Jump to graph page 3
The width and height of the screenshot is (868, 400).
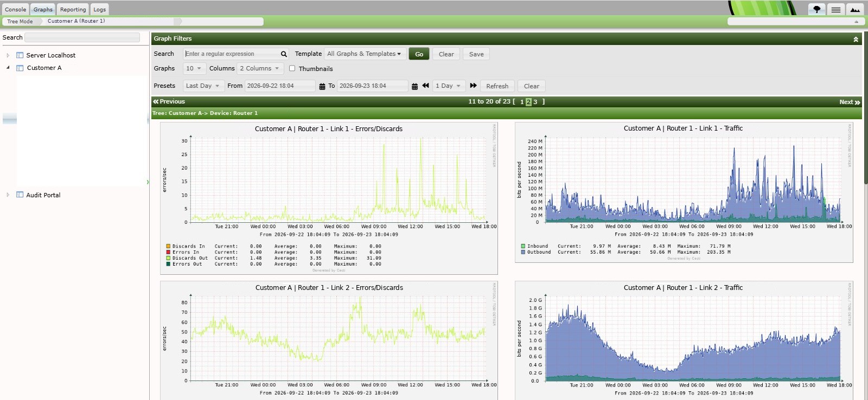click(535, 102)
